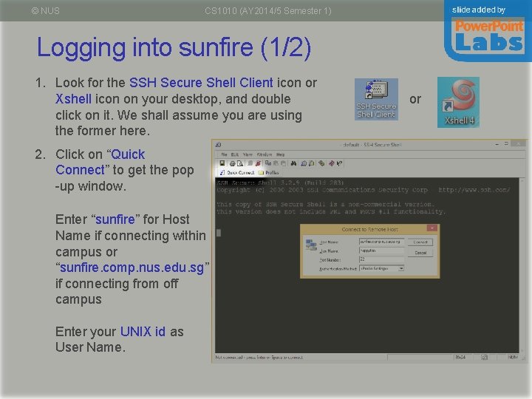Click the greyed Connect icon in toolbar
This screenshot has width=532, height=399.
250,163
